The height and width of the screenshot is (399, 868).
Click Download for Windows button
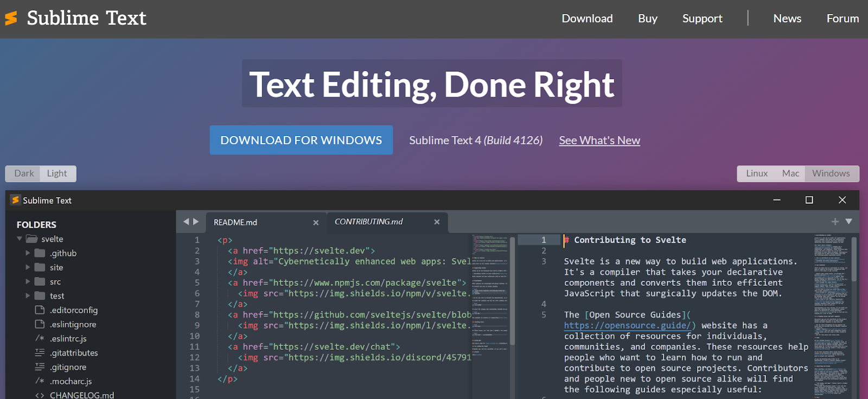[x=301, y=140]
